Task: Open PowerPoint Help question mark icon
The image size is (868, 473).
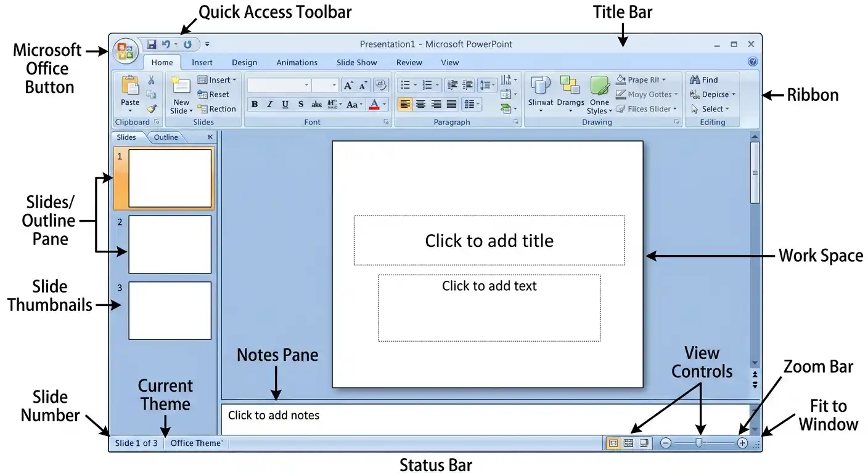Action: (x=751, y=62)
